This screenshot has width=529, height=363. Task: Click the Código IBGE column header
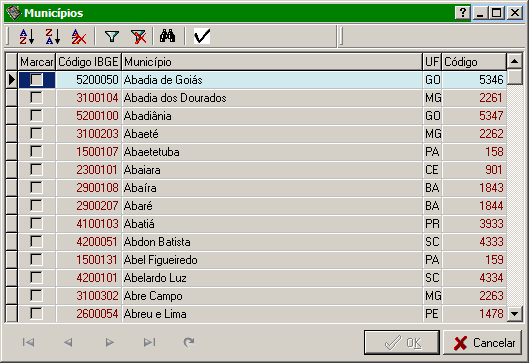[88, 62]
